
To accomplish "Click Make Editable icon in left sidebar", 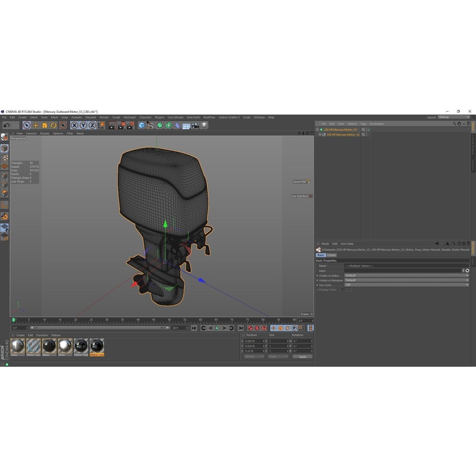I will click(4, 137).
